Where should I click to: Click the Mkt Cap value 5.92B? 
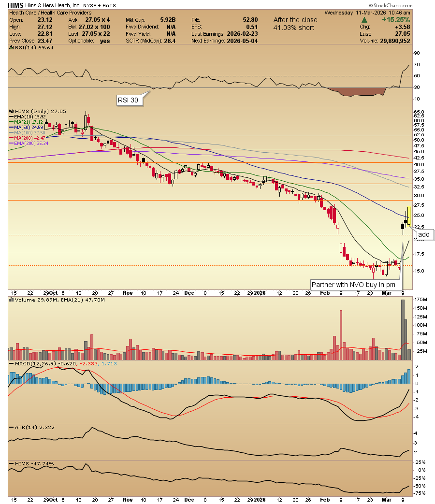pyautogui.click(x=168, y=20)
